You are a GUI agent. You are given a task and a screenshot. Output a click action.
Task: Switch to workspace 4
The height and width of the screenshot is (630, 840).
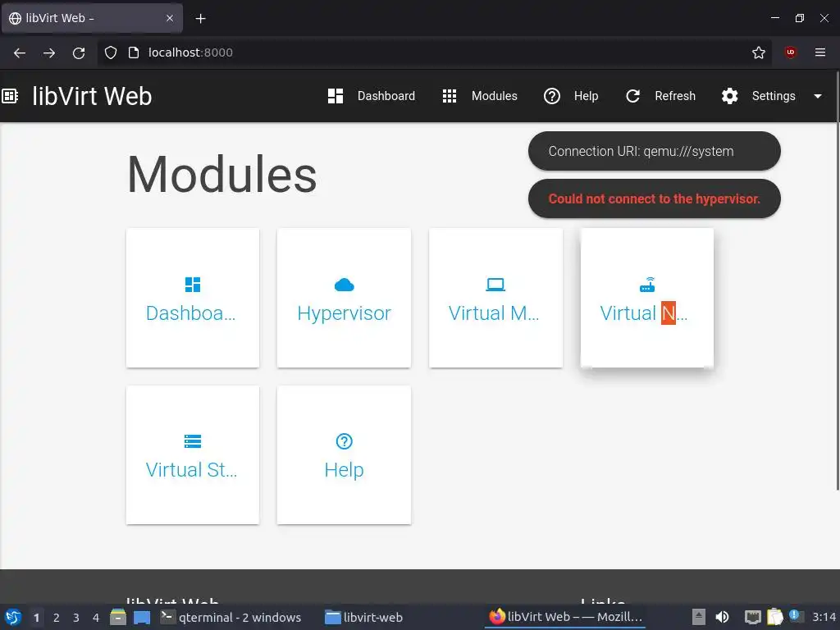[96, 618]
